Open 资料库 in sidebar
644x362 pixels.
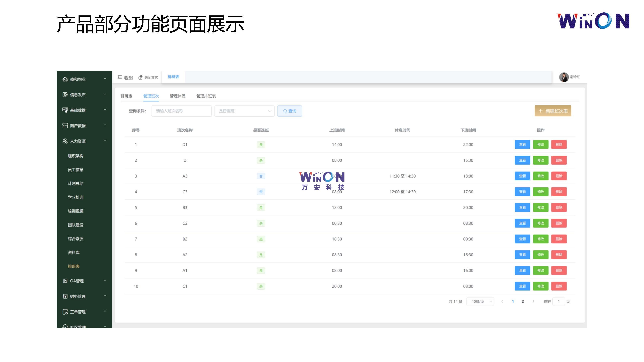[x=74, y=252]
